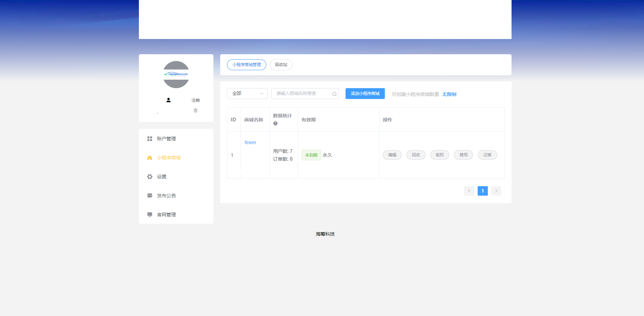Screen dimensions: 644x316
Task: Open the 数据统计 help question mark tooltip
Action: pos(275,123)
